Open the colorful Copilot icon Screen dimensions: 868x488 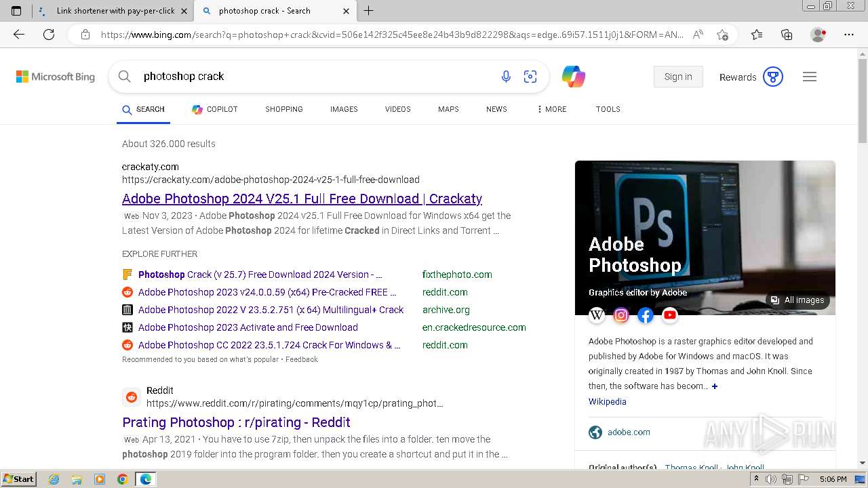[574, 77]
